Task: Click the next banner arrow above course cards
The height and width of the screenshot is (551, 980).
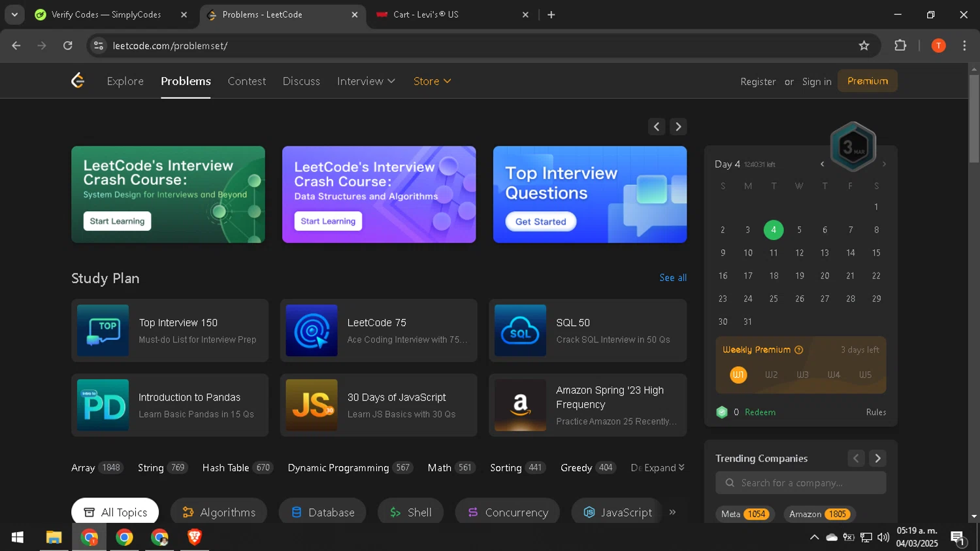Action: [678, 127]
